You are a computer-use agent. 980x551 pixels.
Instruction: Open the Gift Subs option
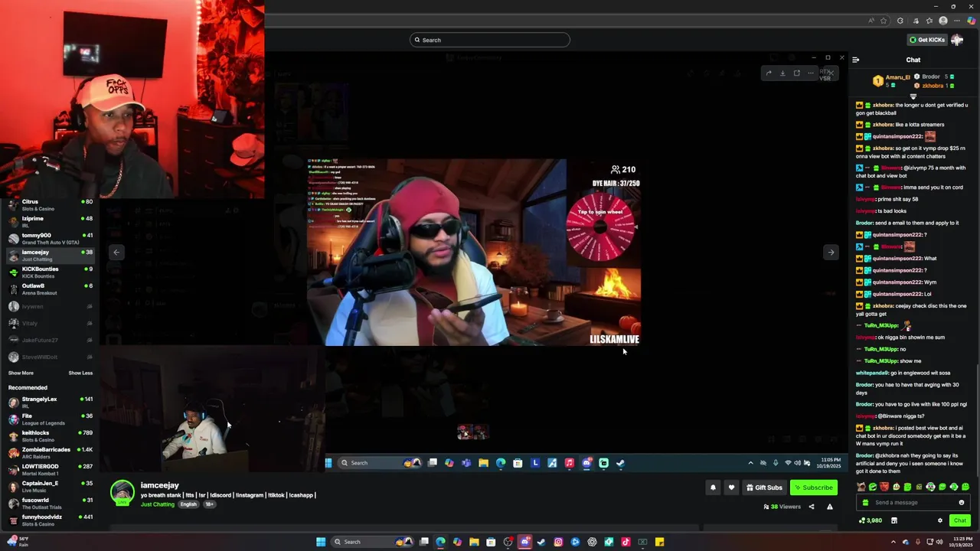(x=764, y=487)
